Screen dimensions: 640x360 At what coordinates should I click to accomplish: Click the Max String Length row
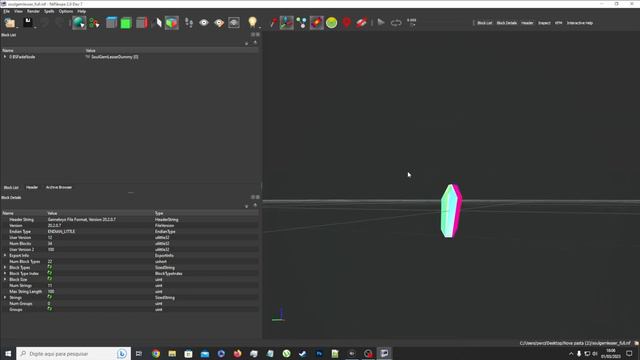coord(130,291)
